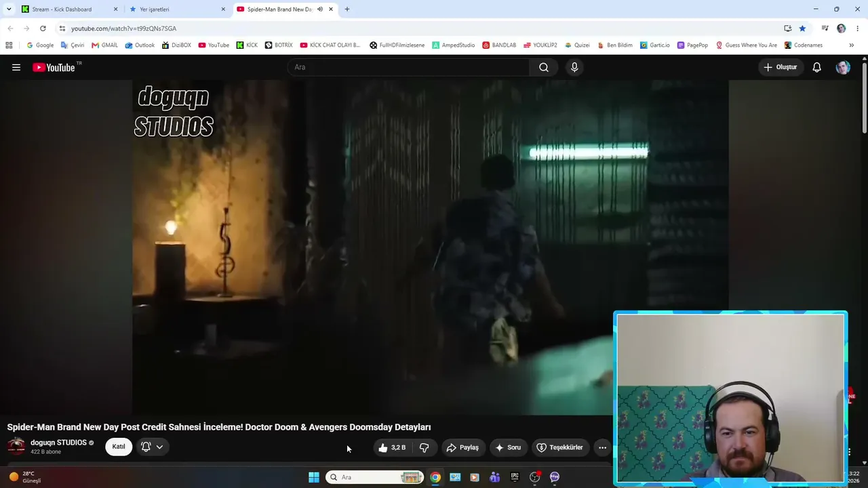
Task: Open the DiziBOX bookmark
Action: click(x=176, y=45)
